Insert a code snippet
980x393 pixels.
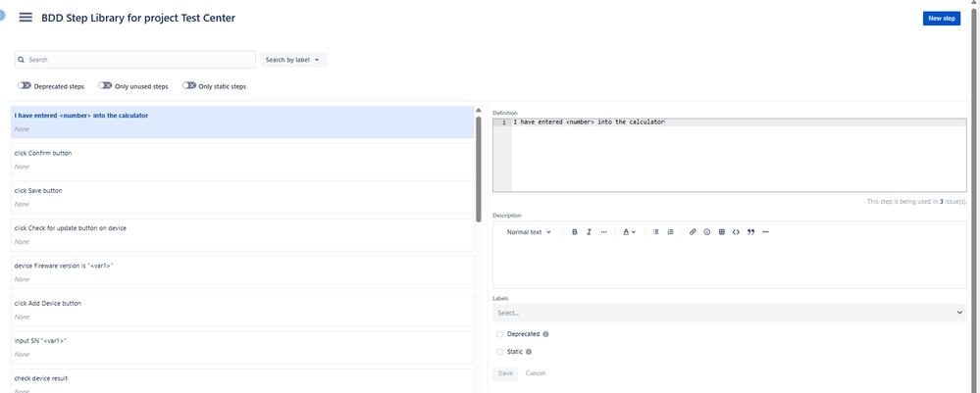tap(737, 232)
